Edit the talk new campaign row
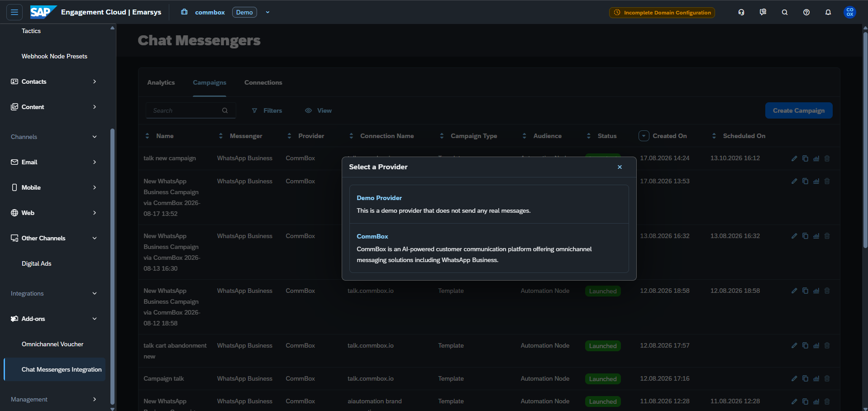 coord(794,158)
